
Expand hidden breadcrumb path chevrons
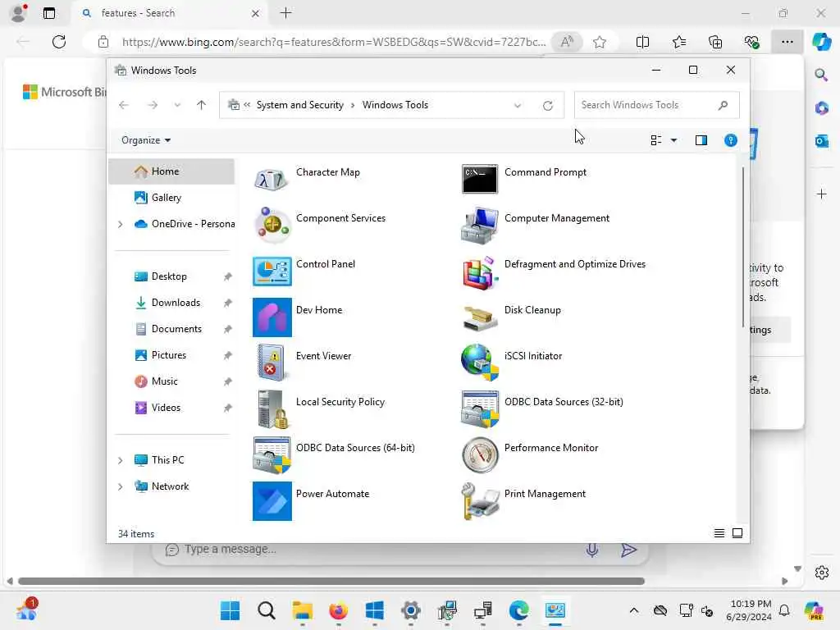point(247,105)
